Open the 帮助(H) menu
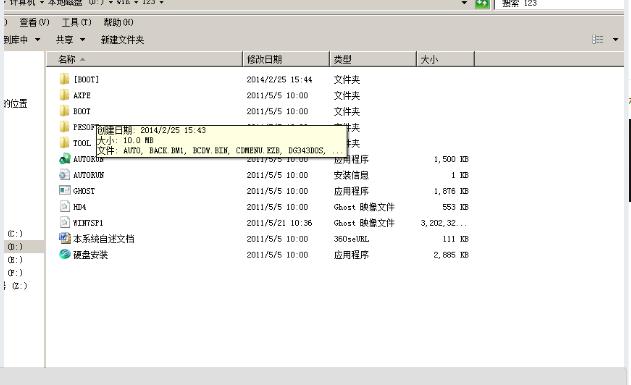Image resolution: width=631 pixels, height=385 pixels. click(x=118, y=22)
